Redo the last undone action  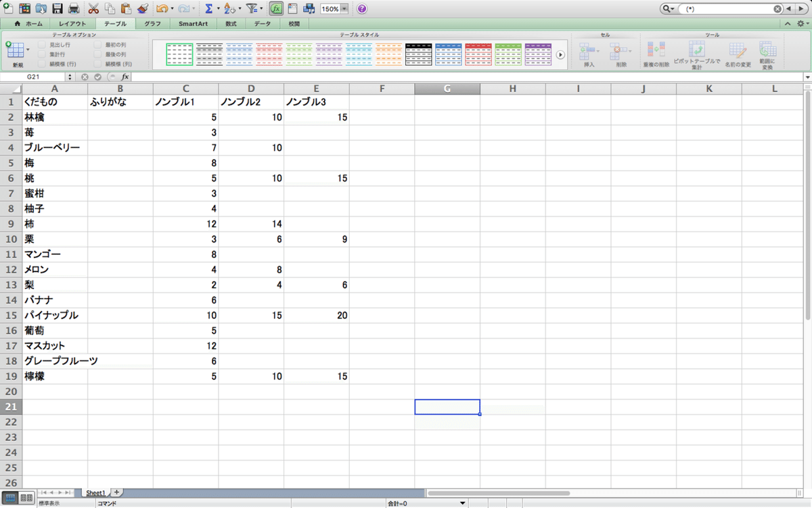click(183, 9)
